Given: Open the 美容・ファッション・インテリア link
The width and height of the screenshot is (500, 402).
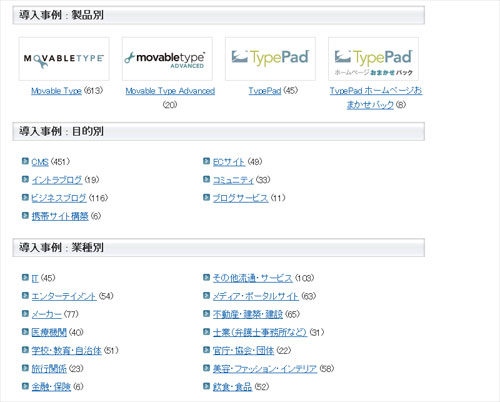Looking at the screenshot, I should [x=265, y=369].
